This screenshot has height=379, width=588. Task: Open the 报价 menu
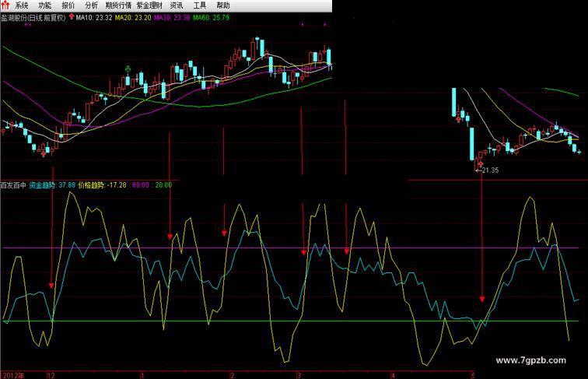pos(68,5)
